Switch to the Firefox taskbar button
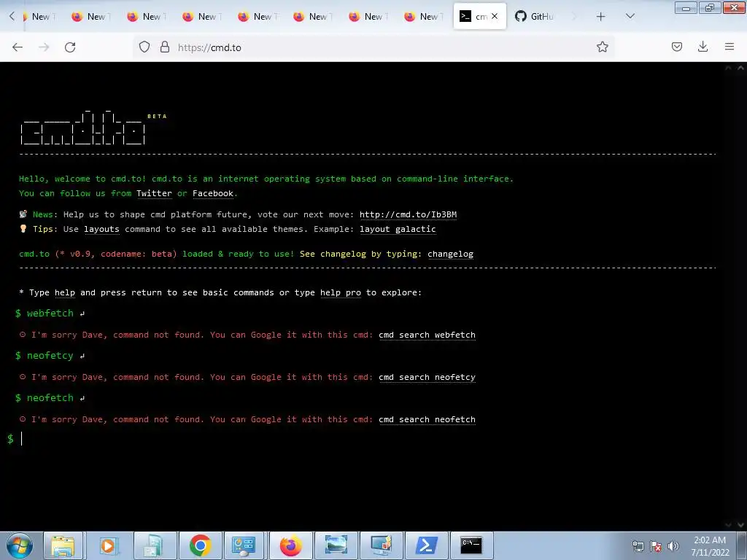 point(290,545)
